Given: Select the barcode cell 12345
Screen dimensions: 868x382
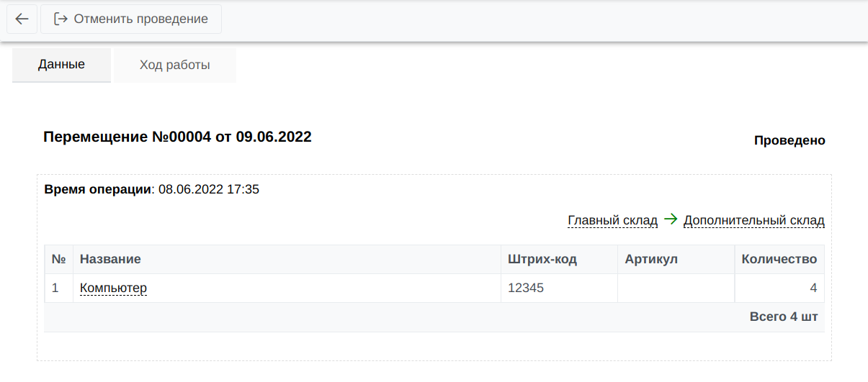Looking at the screenshot, I should point(560,288).
